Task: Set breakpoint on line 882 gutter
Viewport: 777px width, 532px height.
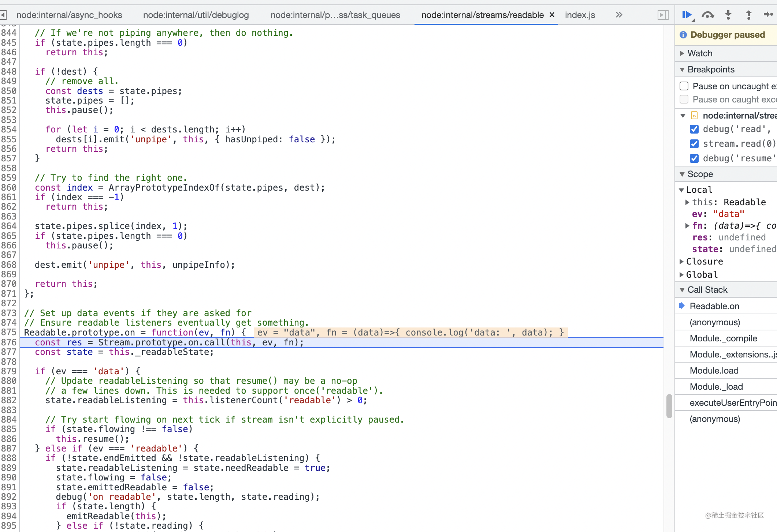Action: click(9, 400)
